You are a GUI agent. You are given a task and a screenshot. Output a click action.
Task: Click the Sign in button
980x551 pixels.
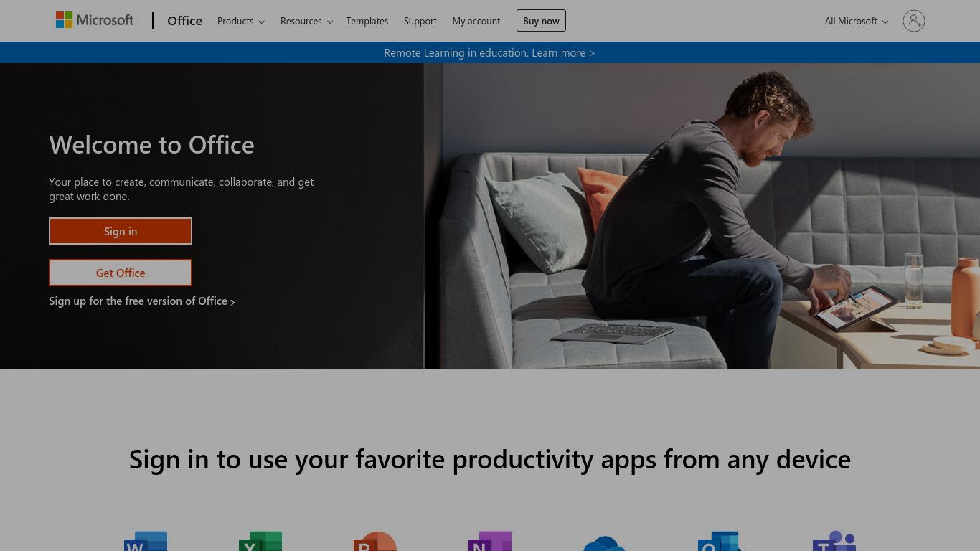pos(121,231)
